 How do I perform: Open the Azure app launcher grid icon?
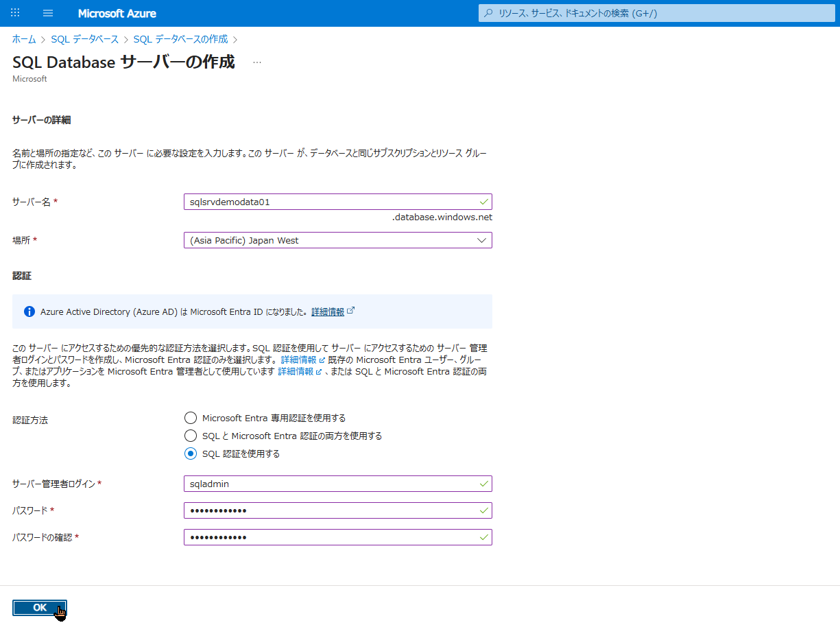15,13
